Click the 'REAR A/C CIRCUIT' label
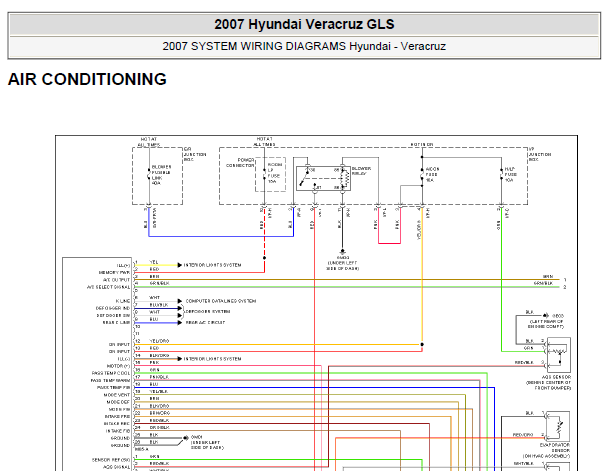Viewport: 613px width, 471px height. coord(205,322)
